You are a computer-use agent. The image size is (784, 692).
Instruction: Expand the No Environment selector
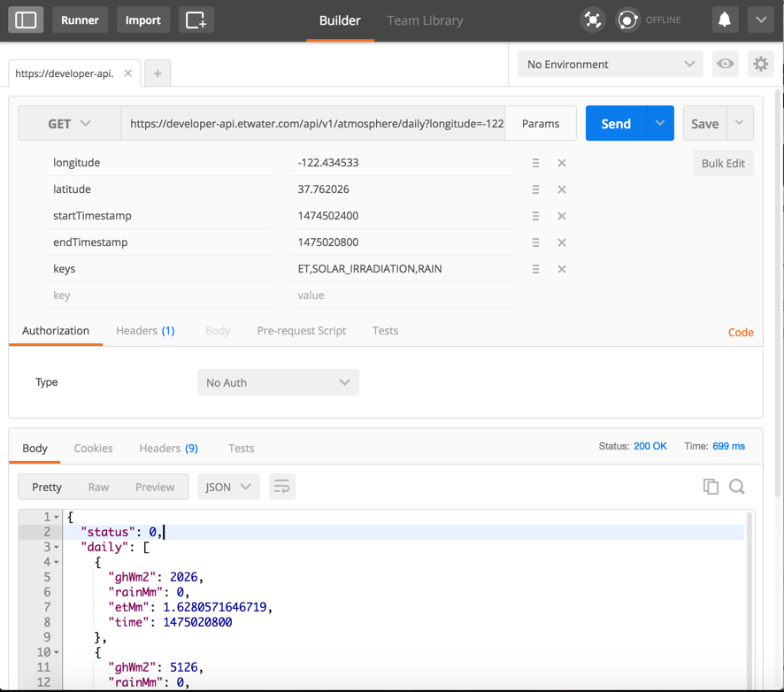pyautogui.click(x=610, y=64)
